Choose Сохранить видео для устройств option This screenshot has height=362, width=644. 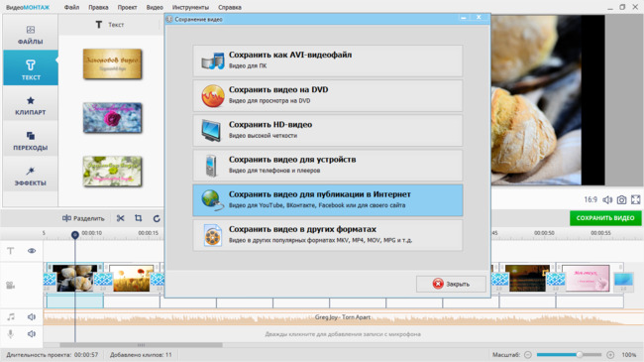pyautogui.click(x=328, y=166)
